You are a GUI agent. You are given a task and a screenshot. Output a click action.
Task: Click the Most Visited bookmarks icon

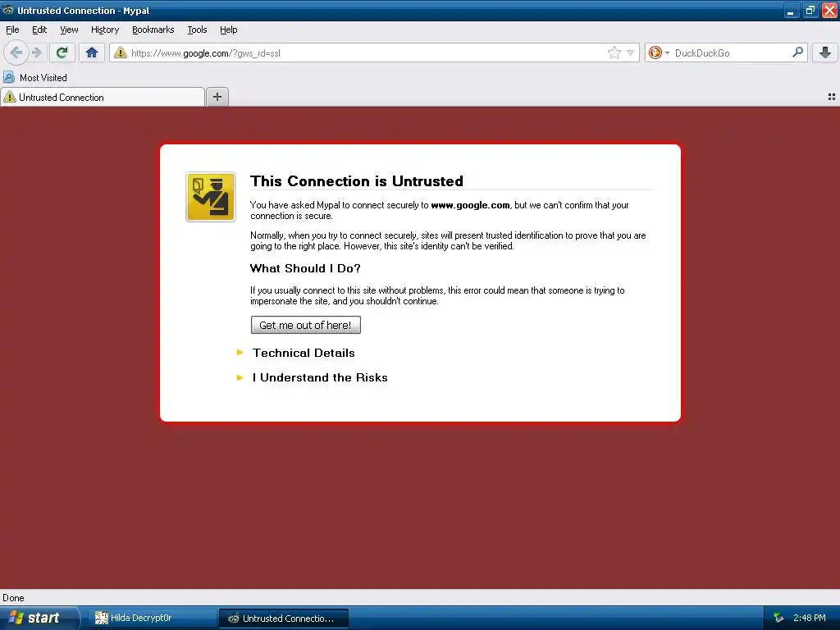pyautogui.click(x=8, y=77)
